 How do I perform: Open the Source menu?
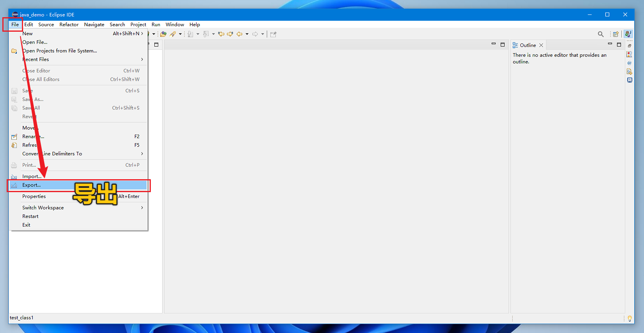pyautogui.click(x=46, y=24)
